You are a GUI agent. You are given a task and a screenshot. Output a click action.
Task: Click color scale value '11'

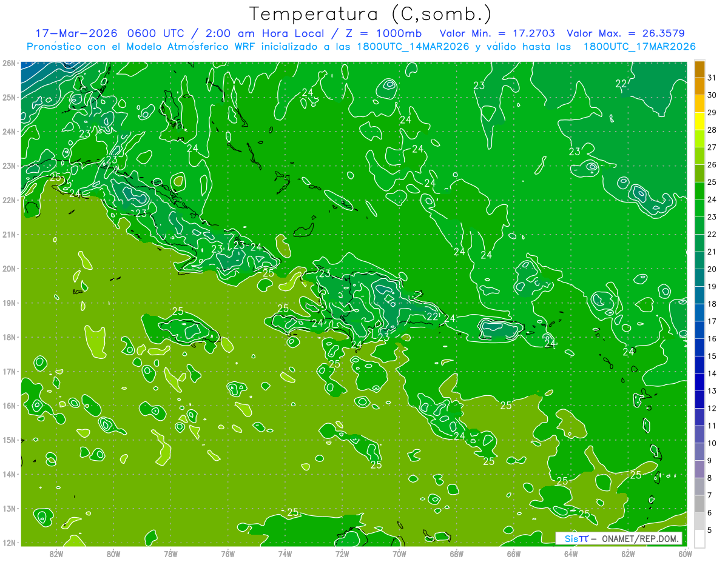712,426
